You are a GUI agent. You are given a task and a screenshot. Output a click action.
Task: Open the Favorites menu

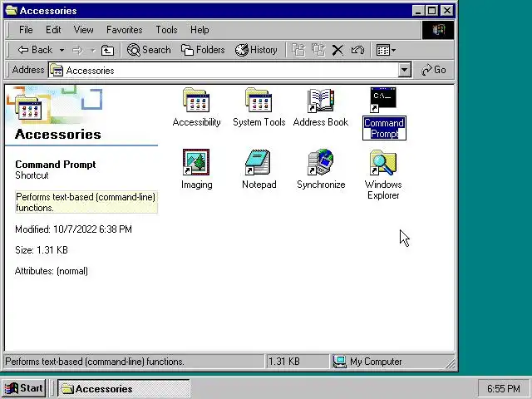tap(124, 30)
